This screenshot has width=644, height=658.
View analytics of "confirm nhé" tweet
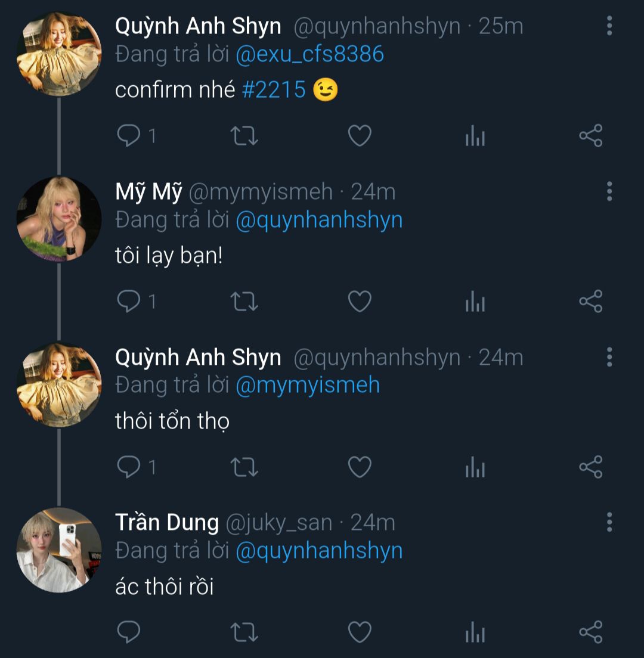475,137
